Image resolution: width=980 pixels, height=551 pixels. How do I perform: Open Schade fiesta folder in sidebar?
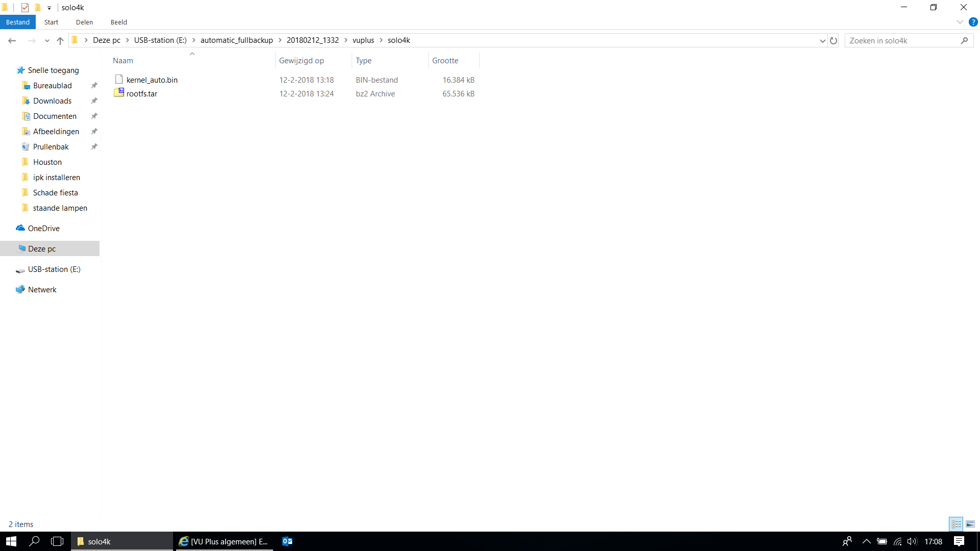(55, 193)
